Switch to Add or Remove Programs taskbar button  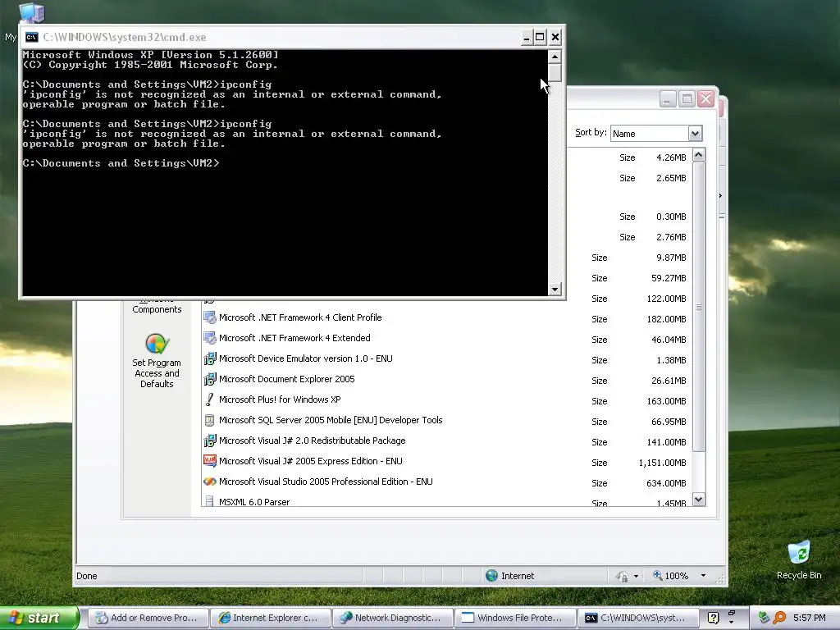click(148, 618)
